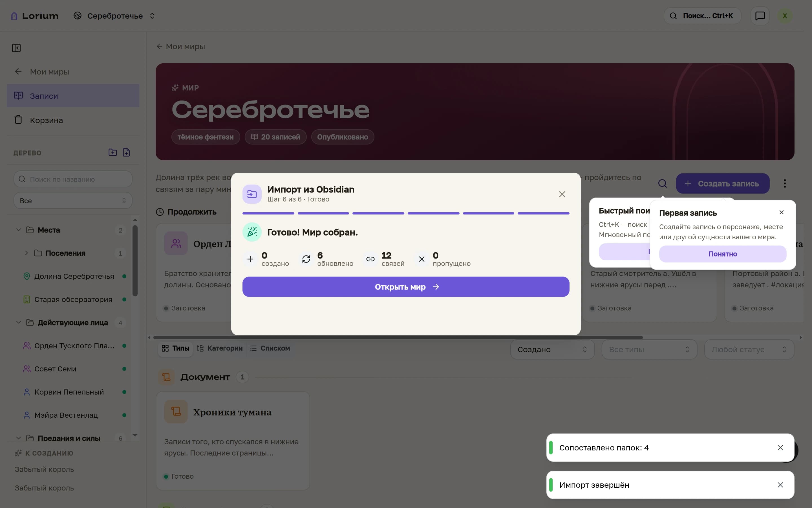Select Корзина in the sidebar menu
This screenshot has height=508, width=812.
(73, 120)
